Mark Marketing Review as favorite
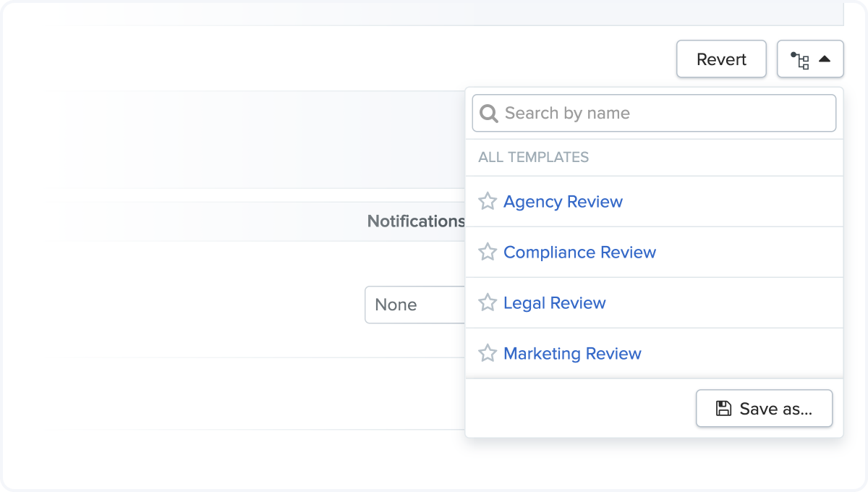The image size is (868, 492). click(x=488, y=354)
